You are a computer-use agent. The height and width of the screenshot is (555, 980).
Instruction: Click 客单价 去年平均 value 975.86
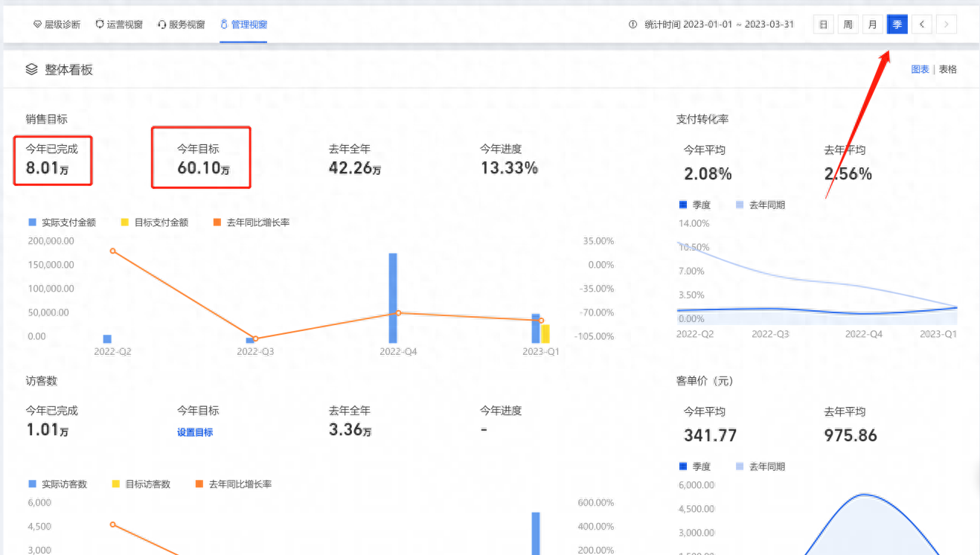point(851,435)
